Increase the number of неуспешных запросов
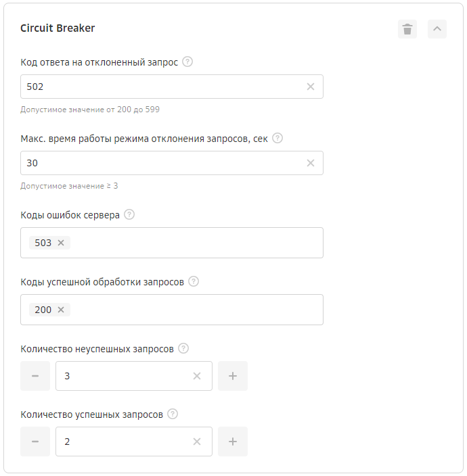This screenshot has height=476, width=467. (x=233, y=376)
